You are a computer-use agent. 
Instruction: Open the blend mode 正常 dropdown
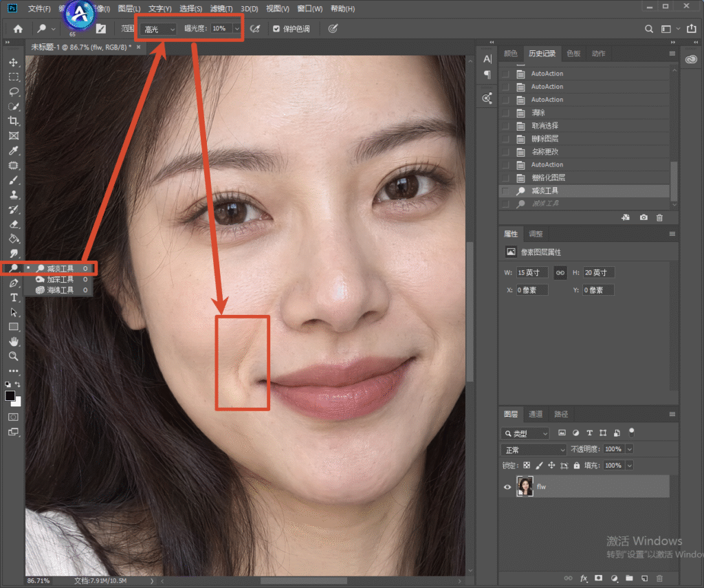point(533,450)
